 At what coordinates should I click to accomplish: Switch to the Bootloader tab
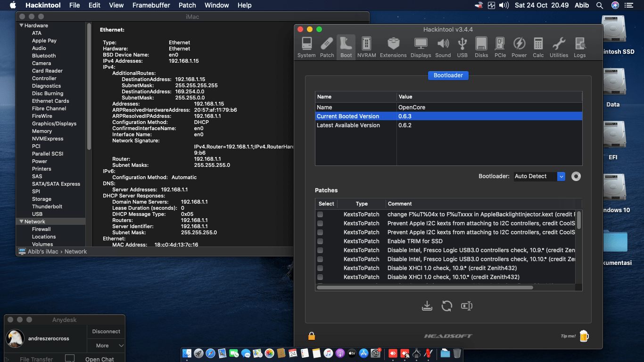(448, 75)
